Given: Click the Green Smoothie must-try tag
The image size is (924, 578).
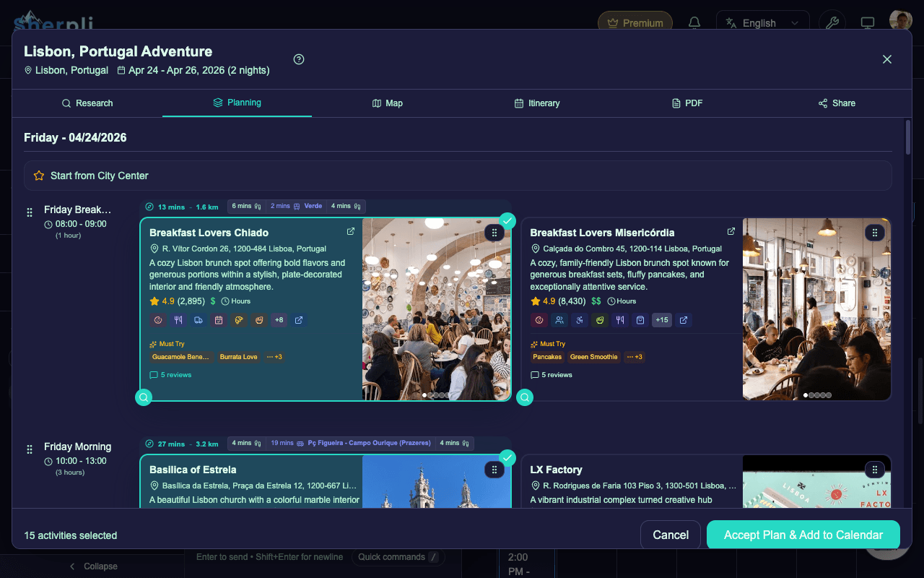Looking at the screenshot, I should [x=593, y=357].
